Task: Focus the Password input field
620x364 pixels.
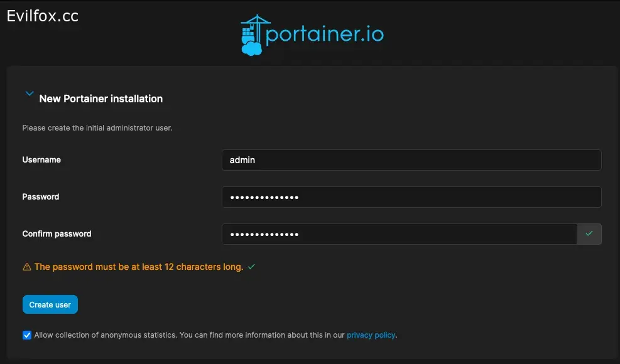Action: point(411,196)
